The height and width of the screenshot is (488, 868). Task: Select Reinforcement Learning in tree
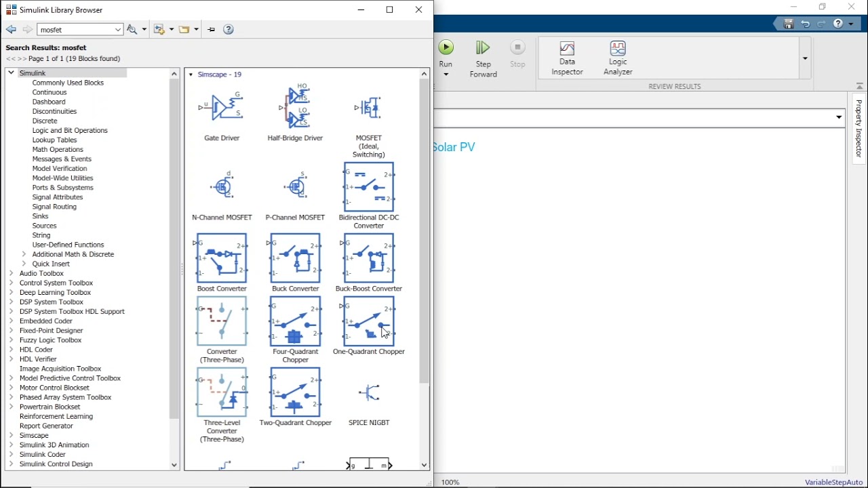(56, 416)
